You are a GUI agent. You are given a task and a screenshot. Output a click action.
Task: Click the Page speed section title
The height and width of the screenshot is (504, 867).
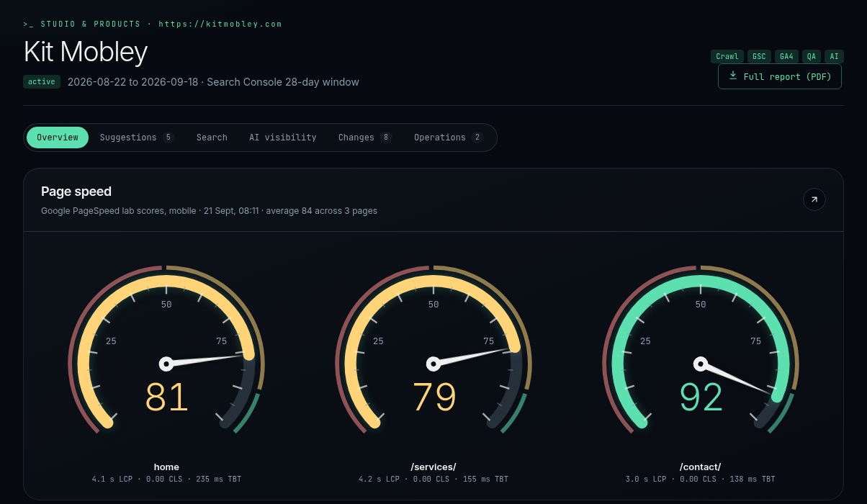pyautogui.click(x=76, y=192)
